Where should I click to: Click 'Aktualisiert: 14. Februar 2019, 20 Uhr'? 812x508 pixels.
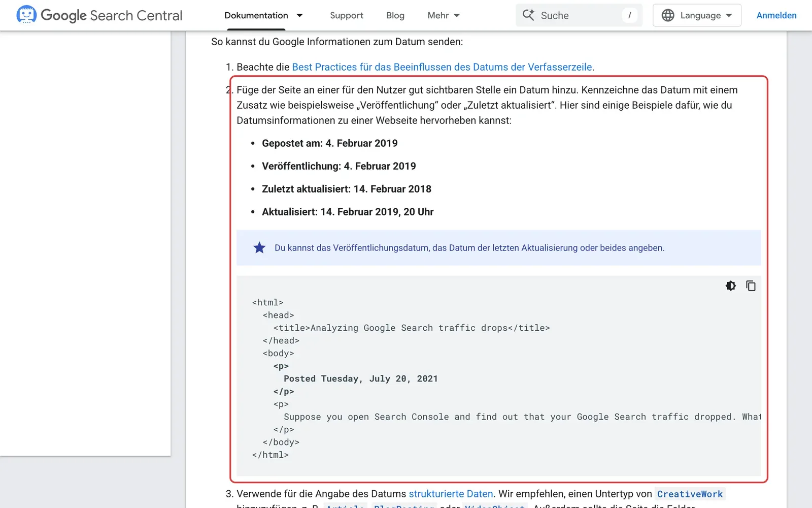click(348, 212)
